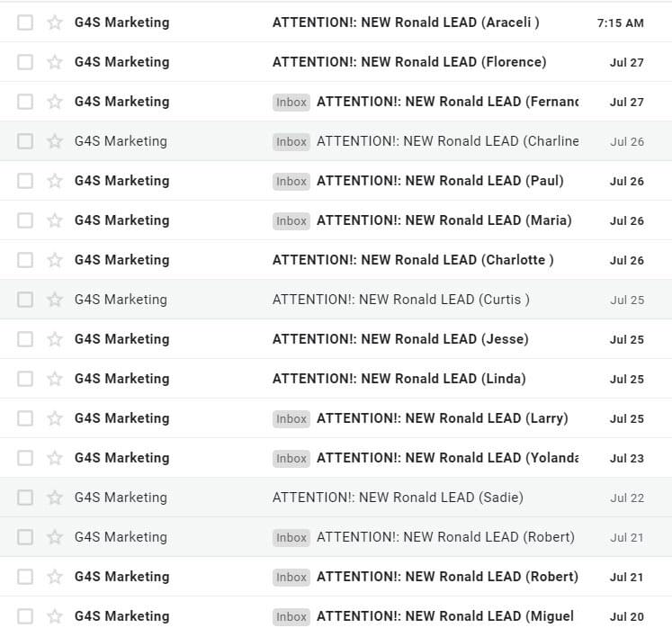Open the Inbox label on Maria email
The height and width of the screenshot is (628, 672).
291,220
